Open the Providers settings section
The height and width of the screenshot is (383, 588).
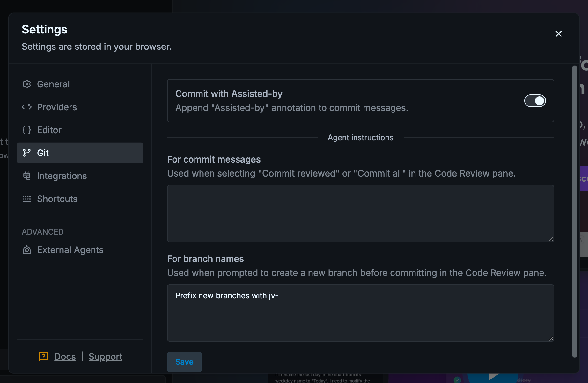point(80,107)
